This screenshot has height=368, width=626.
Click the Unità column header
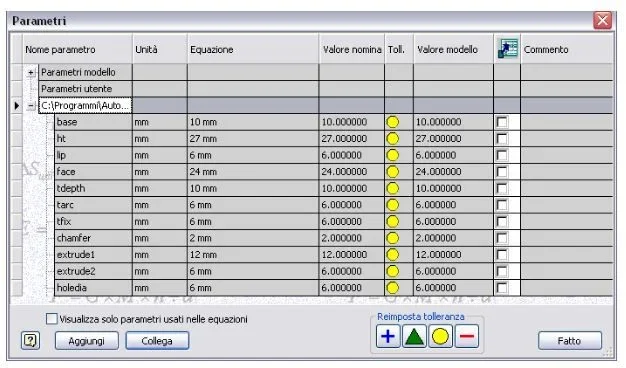(160, 49)
